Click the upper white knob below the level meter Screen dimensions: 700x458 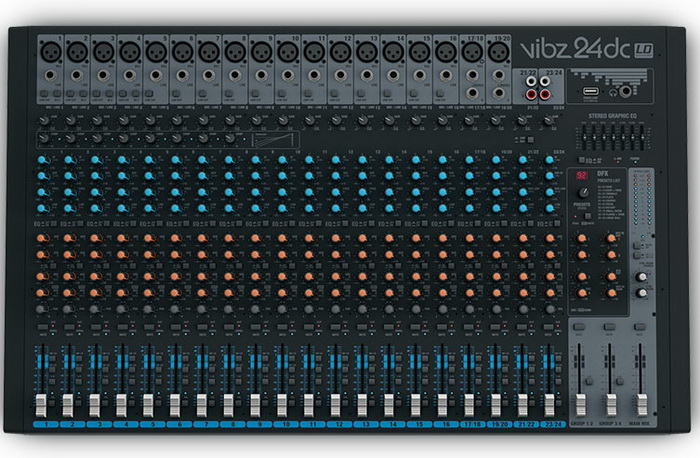[x=642, y=277]
